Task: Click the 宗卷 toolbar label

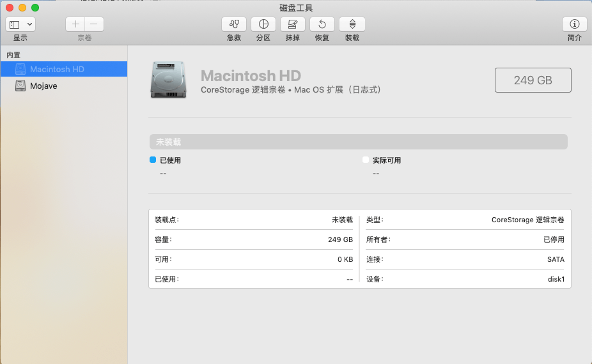Action: click(x=84, y=38)
